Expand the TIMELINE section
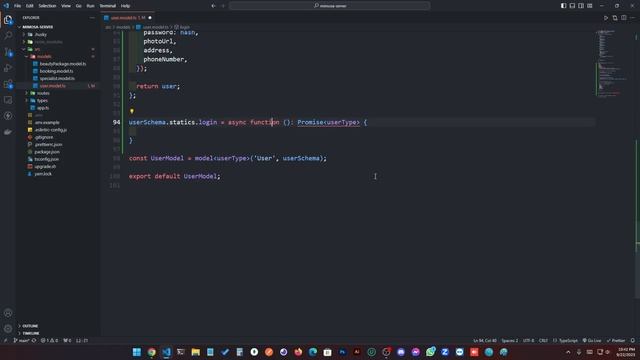The width and height of the screenshot is (640, 360). (x=31, y=333)
